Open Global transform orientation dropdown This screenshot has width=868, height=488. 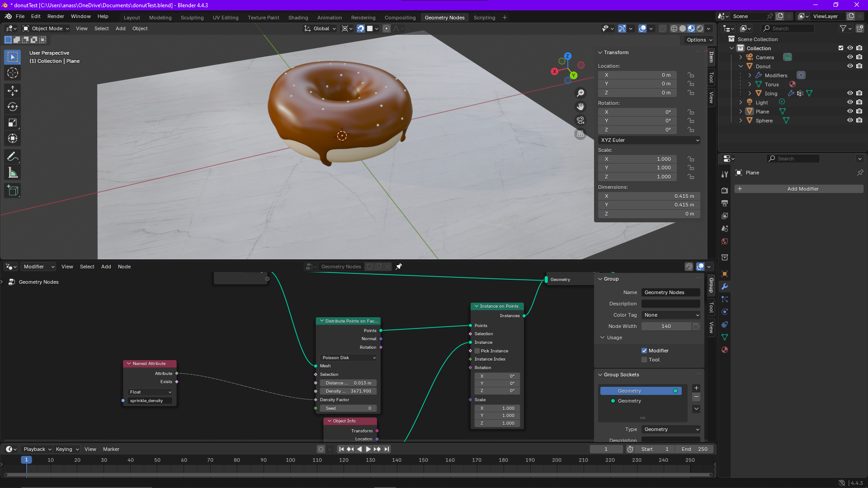tap(320, 28)
